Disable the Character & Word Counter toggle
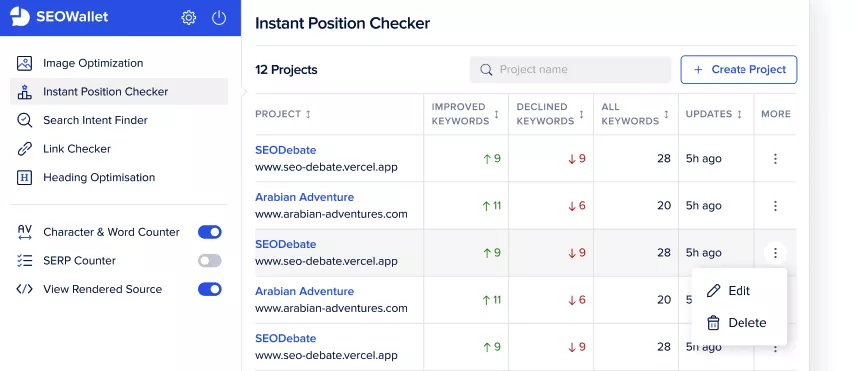 [210, 232]
